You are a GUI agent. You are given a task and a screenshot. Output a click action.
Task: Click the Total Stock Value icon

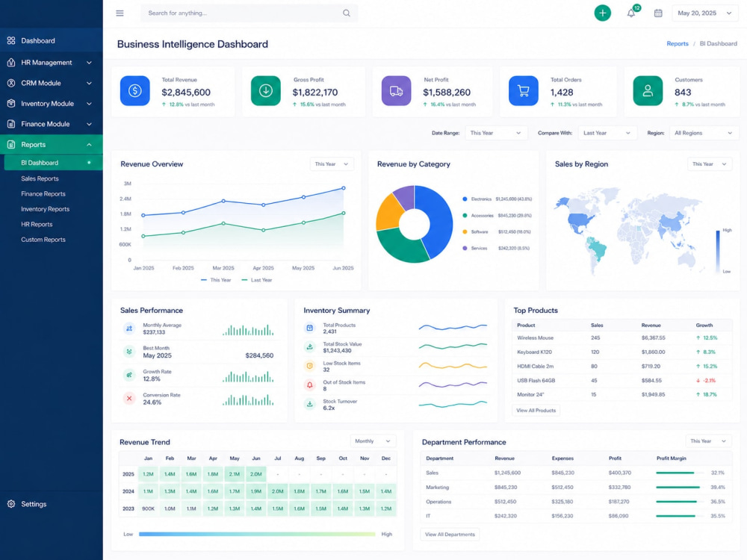coord(310,346)
